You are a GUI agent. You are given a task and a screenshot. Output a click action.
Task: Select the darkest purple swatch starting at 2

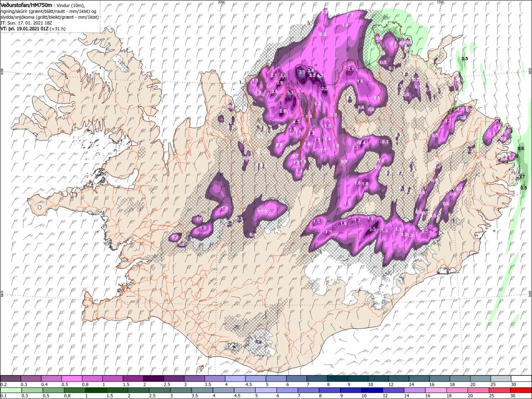tap(154, 379)
